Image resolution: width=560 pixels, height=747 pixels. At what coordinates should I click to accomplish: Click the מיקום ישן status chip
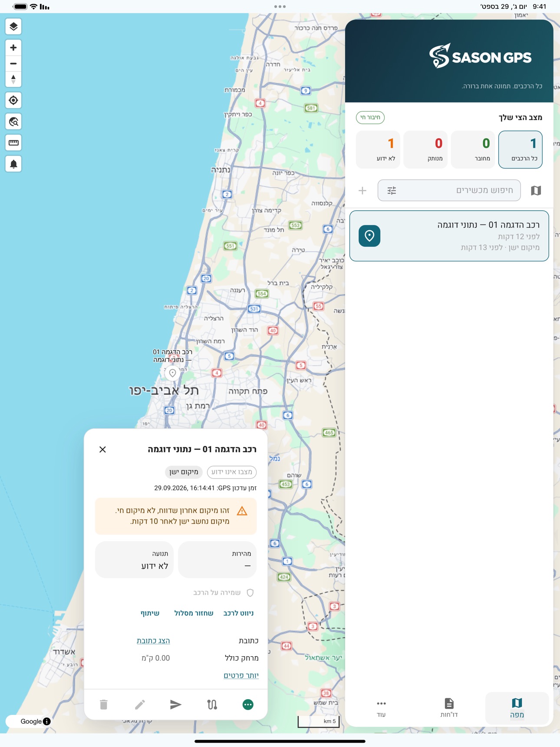coord(184,472)
